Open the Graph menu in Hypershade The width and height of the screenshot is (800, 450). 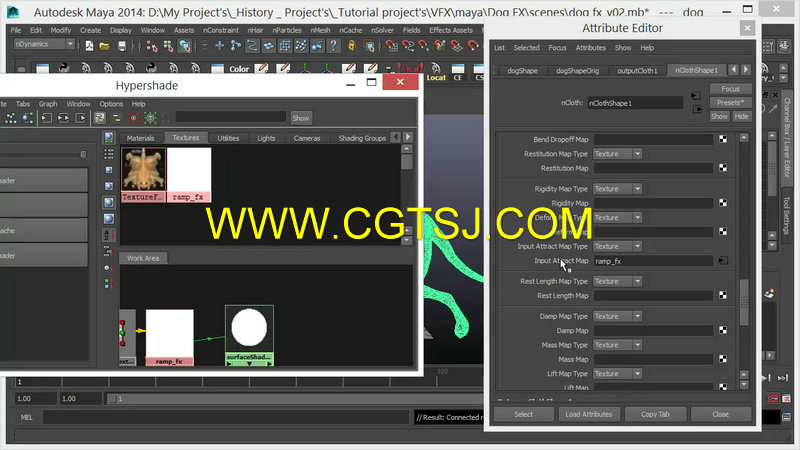coord(48,104)
